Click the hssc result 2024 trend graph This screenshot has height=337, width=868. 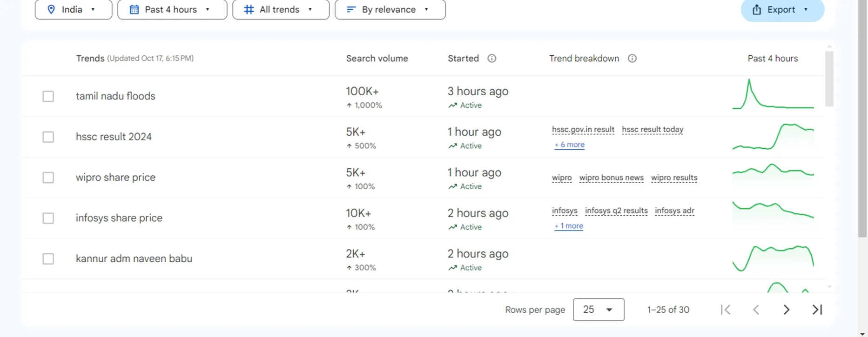(x=773, y=137)
